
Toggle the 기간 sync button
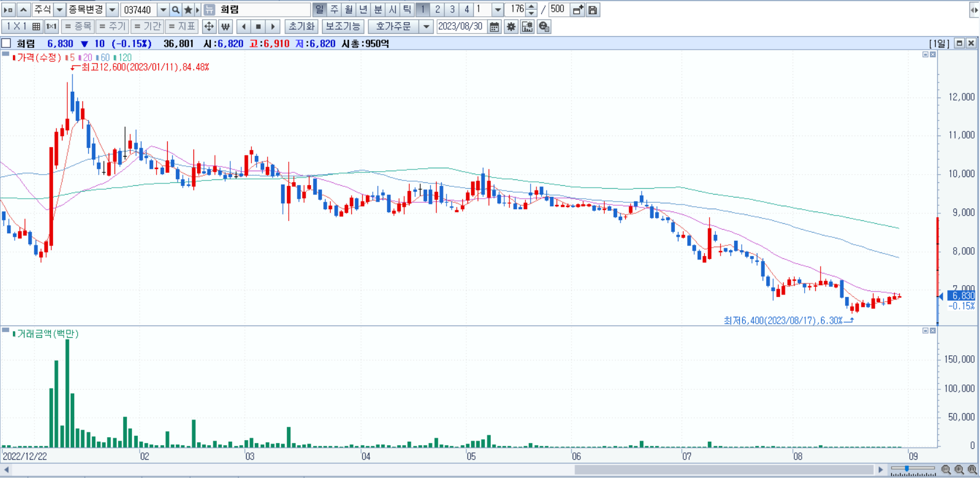tap(147, 26)
